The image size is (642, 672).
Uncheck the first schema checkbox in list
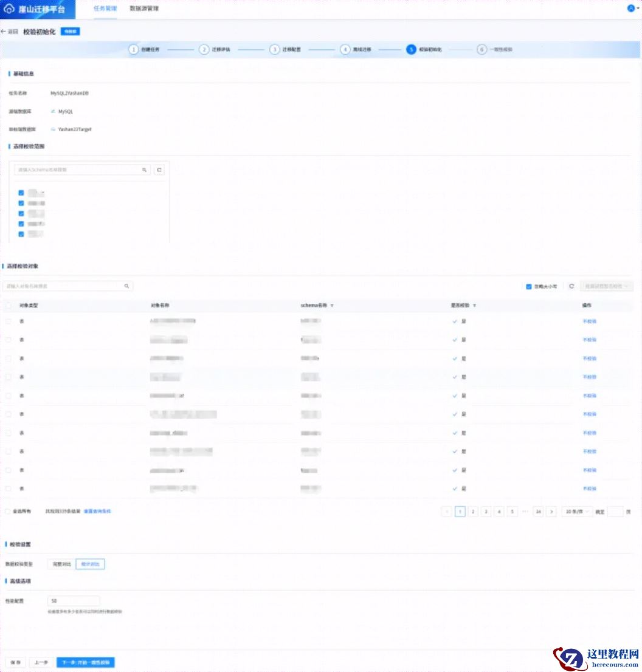click(x=21, y=193)
